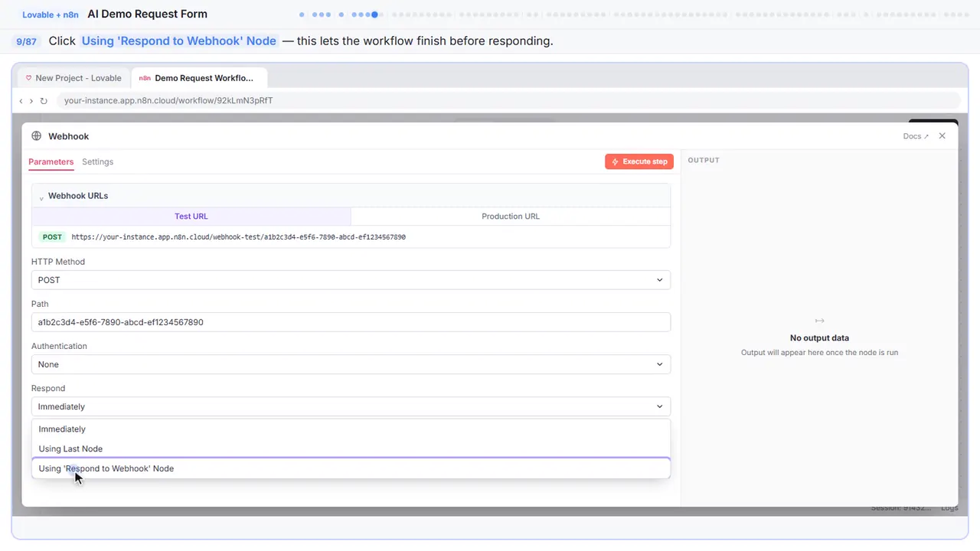Open the Authentication dropdown
This screenshot has height=551, width=980.
pos(351,364)
